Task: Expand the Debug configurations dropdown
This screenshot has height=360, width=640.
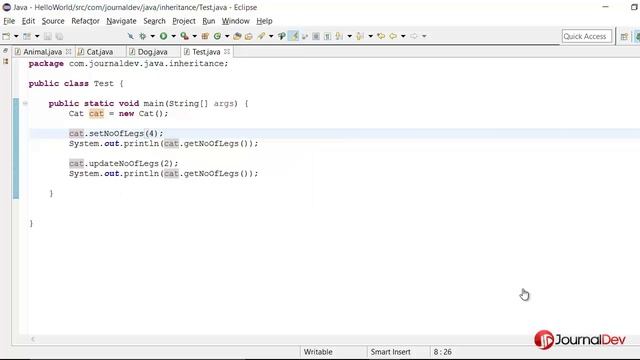Action: point(153,36)
